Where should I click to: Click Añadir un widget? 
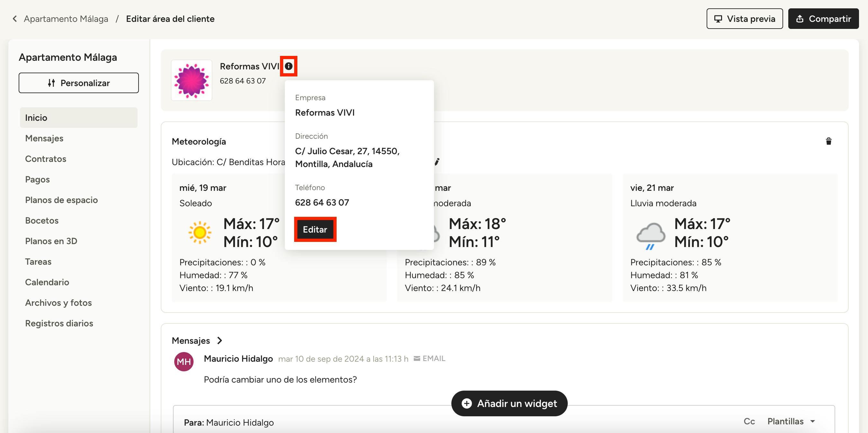coord(509,403)
